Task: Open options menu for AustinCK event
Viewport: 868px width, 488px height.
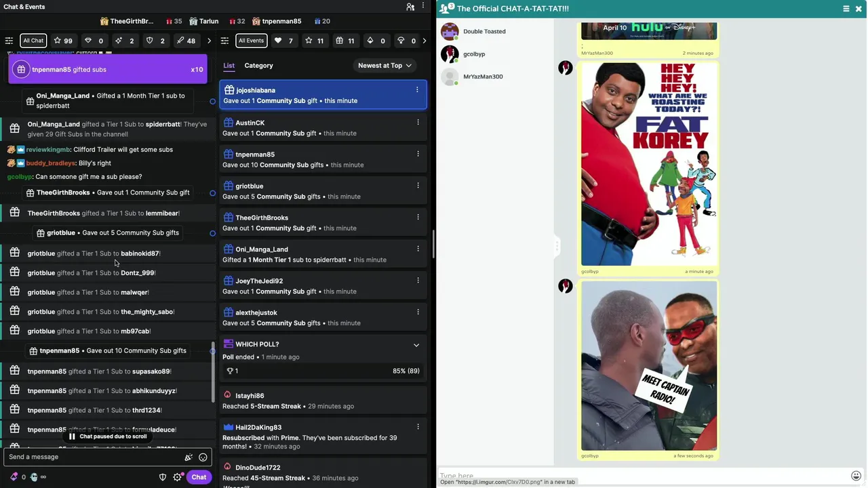Action: click(x=418, y=123)
